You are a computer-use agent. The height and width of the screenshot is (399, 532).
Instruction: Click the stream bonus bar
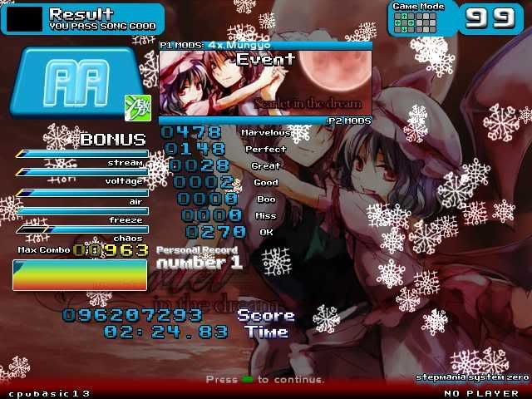tap(81, 154)
